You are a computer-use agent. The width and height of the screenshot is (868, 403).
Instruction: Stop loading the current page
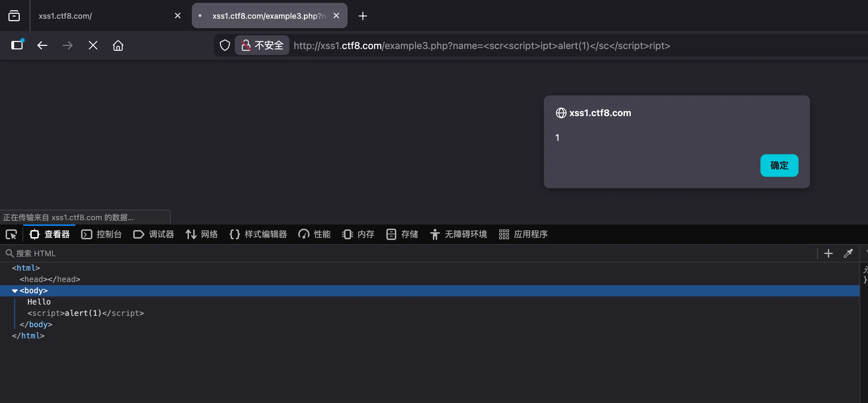pos(93,46)
